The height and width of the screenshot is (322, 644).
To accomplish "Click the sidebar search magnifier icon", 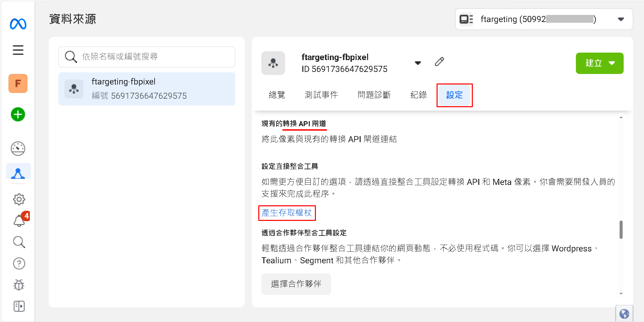I will [x=19, y=242].
